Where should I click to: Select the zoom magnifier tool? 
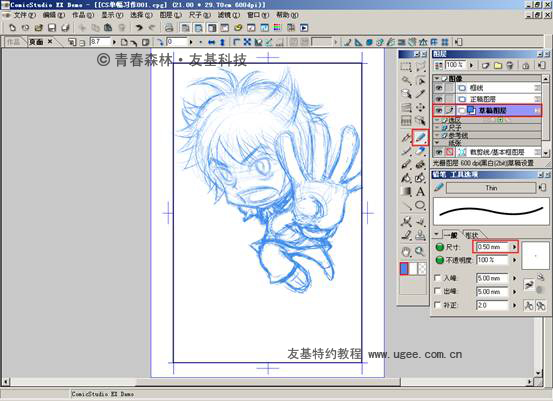coord(420,251)
